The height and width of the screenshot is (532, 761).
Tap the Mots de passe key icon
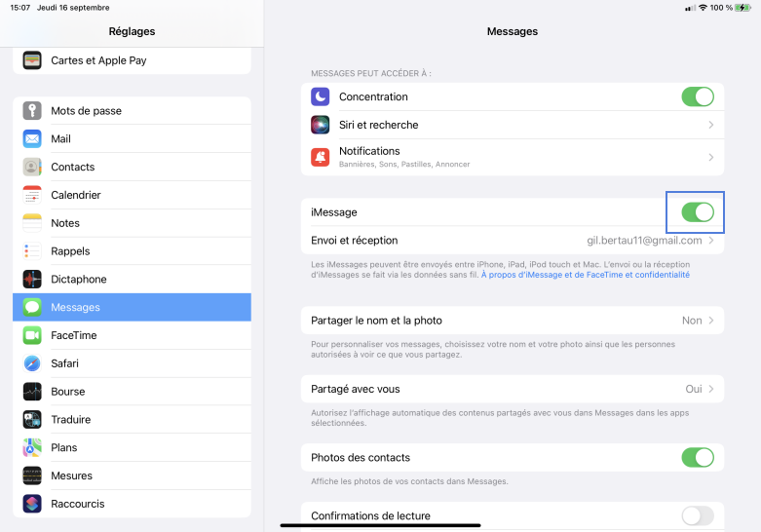click(32, 111)
